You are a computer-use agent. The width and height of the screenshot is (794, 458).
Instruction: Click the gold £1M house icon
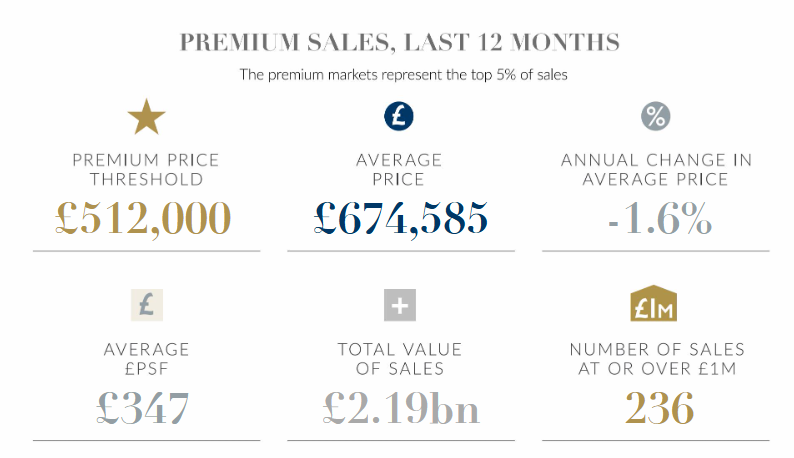(x=655, y=305)
